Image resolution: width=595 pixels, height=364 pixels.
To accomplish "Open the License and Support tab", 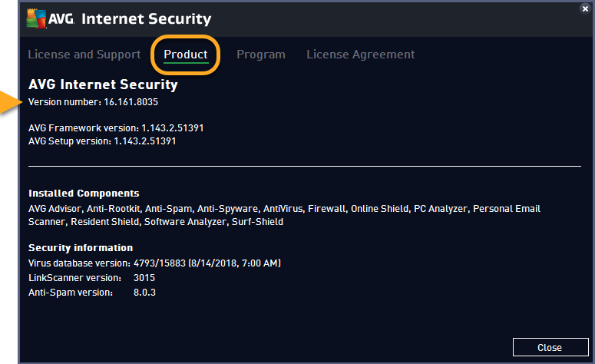I will (x=84, y=55).
